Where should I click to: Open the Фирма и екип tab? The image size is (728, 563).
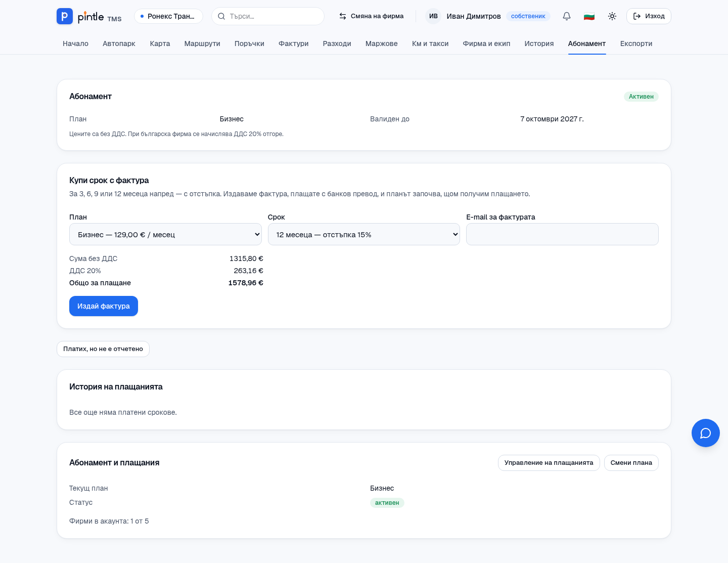pos(486,44)
